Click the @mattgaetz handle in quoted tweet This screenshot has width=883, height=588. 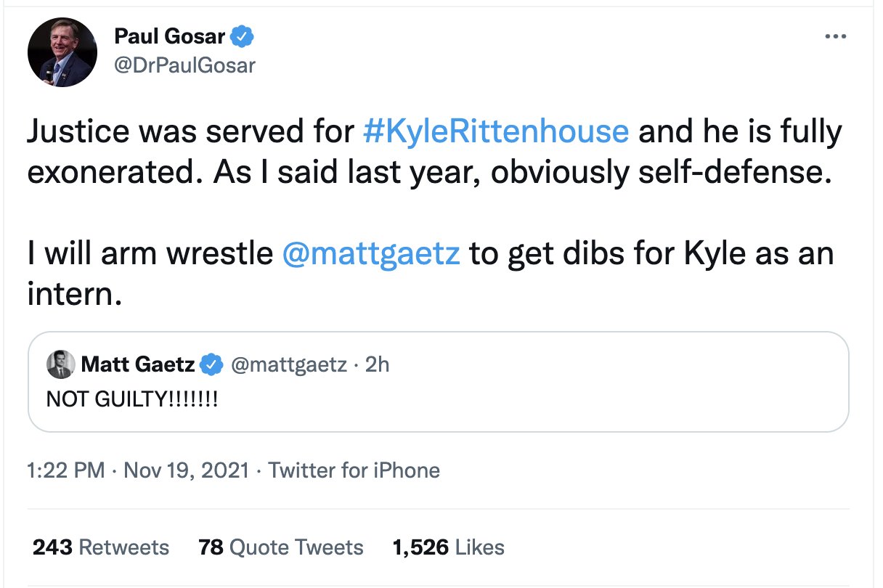point(288,364)
